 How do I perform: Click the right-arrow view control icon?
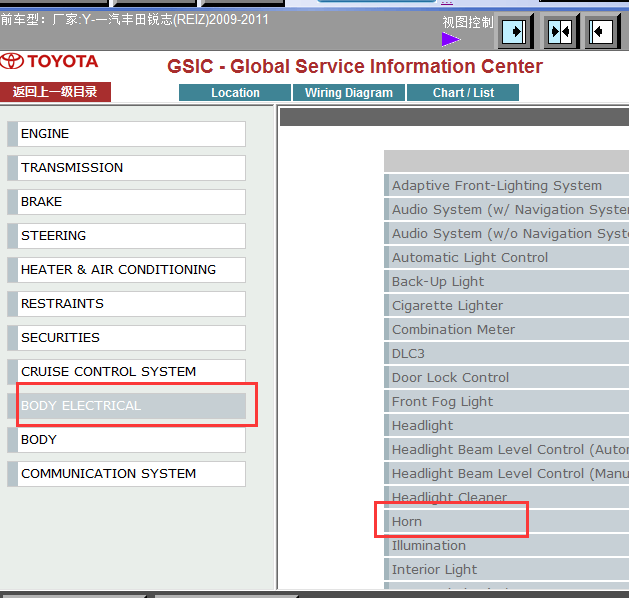tap(515, 31)
